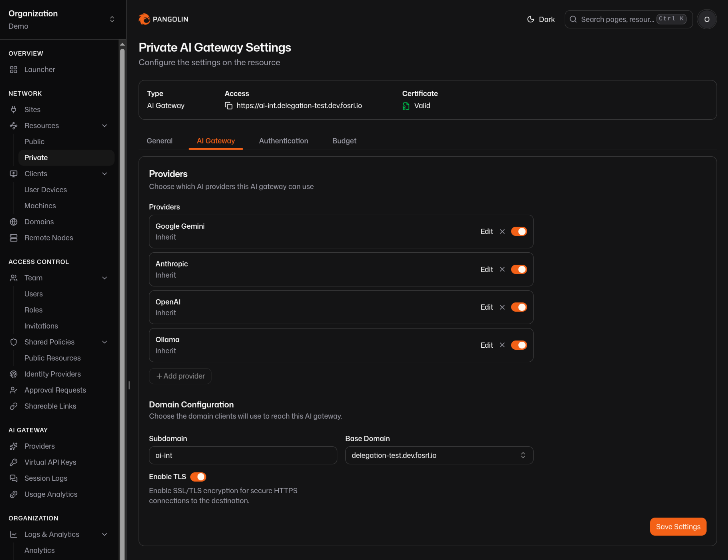Click Edit for Ollama
728x560 pixels.
(486, 345)
